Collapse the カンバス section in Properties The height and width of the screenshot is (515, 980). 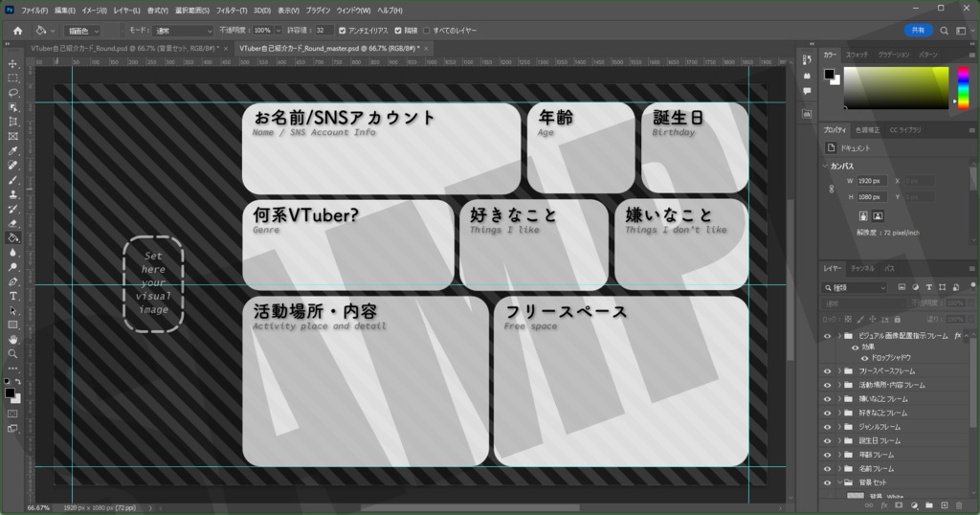[x=825, y=167]
